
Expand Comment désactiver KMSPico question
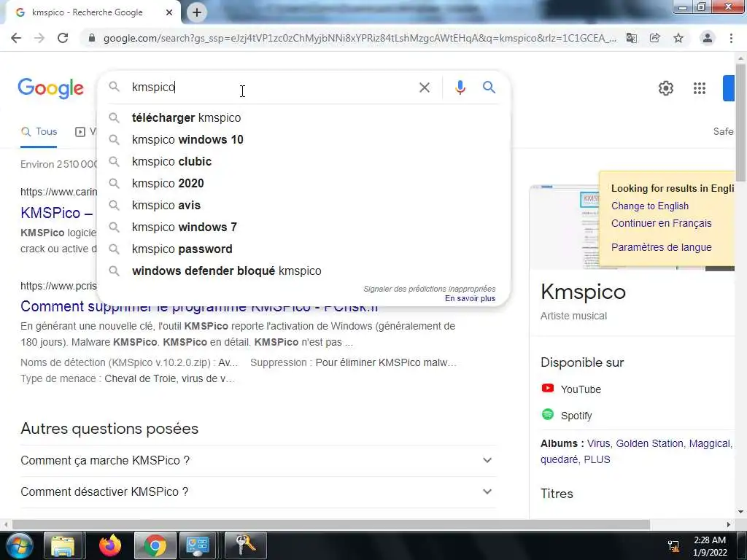[258, 492]
